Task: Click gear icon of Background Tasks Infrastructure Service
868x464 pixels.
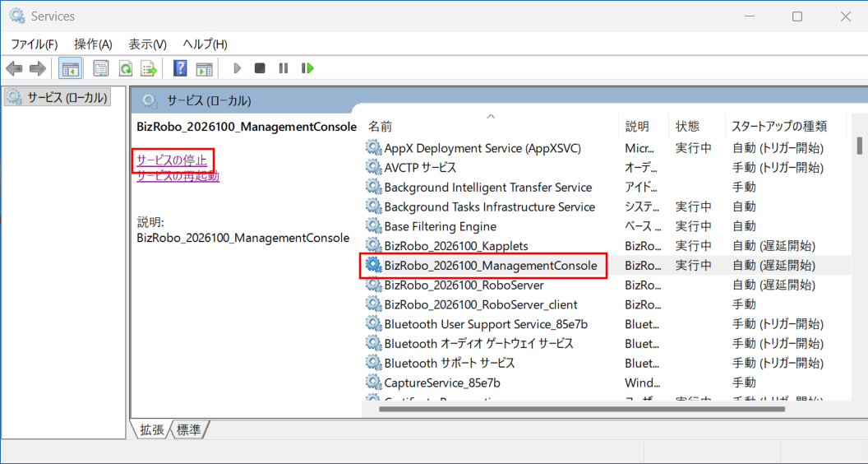Action: coord(374,206)
